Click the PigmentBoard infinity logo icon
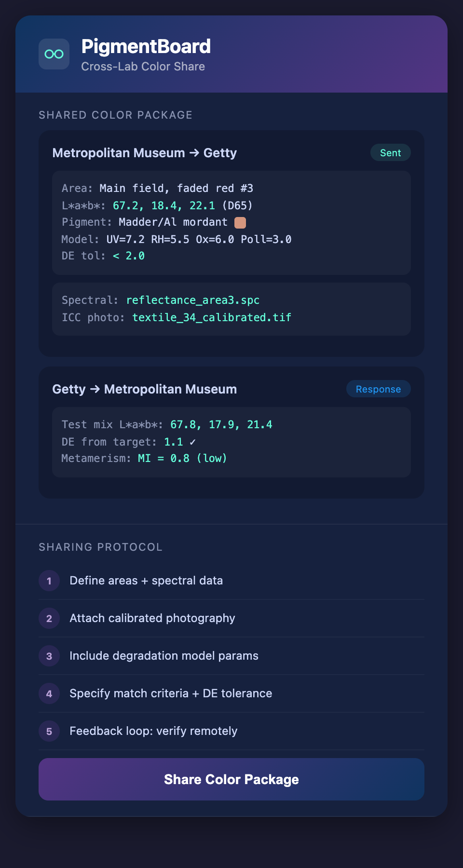The width and height of the screenshot is (463, 868). [54, 54]
